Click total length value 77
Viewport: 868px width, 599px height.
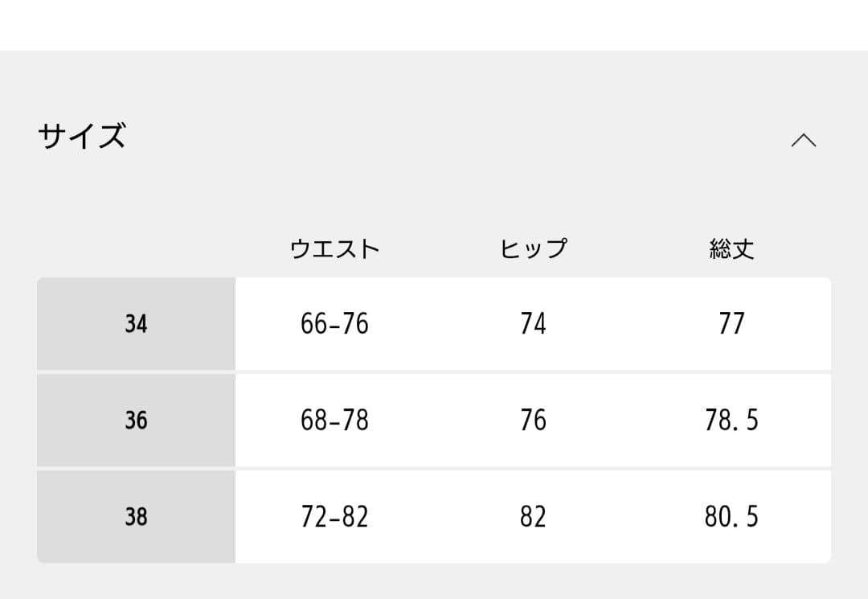pos(731,324)
